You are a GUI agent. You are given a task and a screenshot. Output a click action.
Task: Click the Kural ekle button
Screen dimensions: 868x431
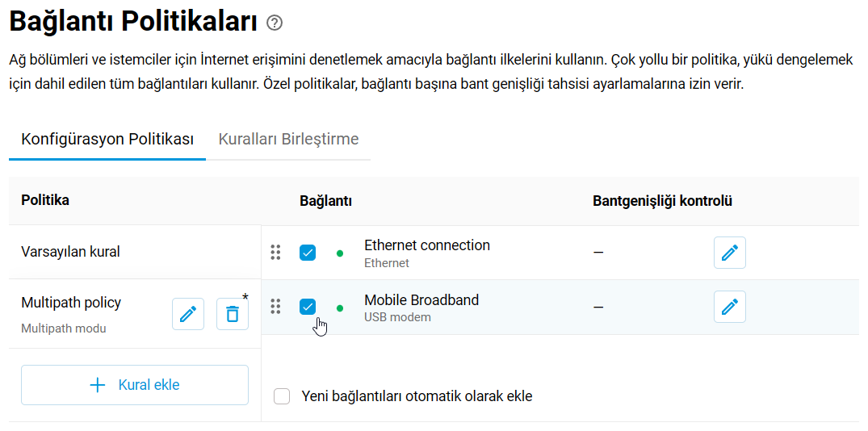[x=135, y=385]
